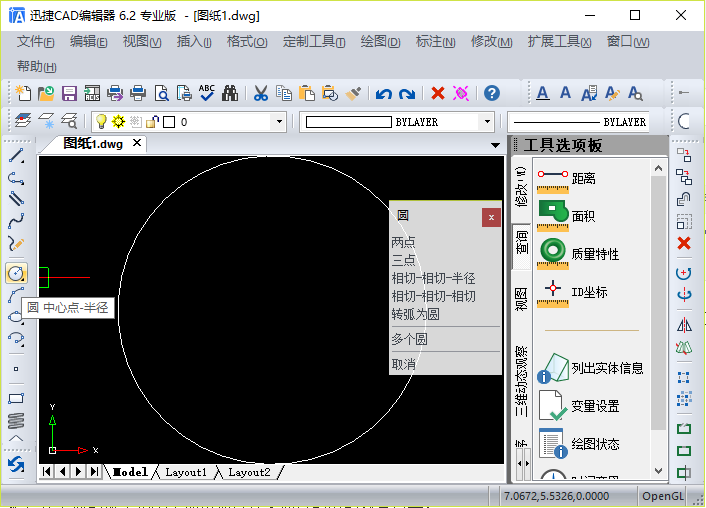Close the 图纸1.dwg document tab
Image resolution: width=706 pixels, height=508 pixels.
[137, 143]
